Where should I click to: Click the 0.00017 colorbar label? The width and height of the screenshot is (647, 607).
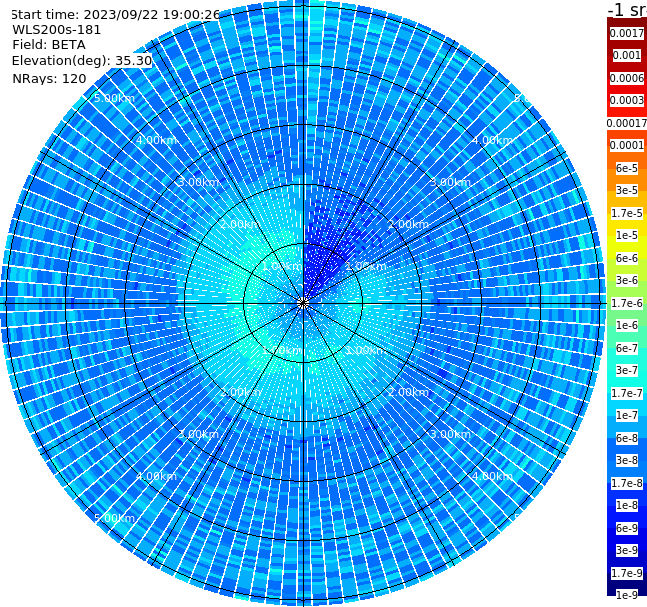[627, 123]
